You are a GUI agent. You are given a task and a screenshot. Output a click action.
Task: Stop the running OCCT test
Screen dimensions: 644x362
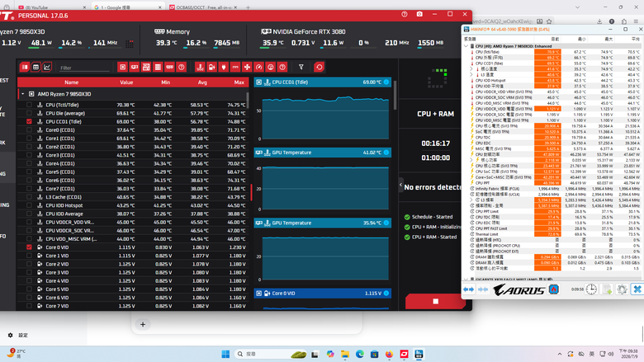coord(435,301)
